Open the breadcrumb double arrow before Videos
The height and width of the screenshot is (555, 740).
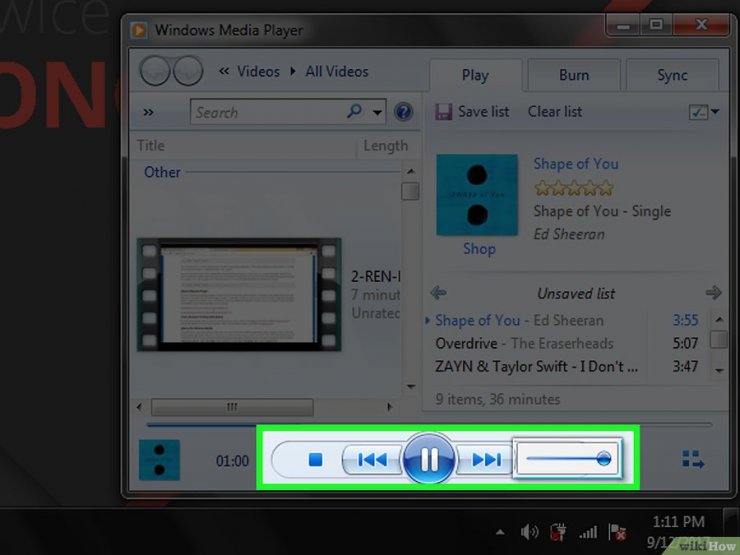[x=224, y=71]
